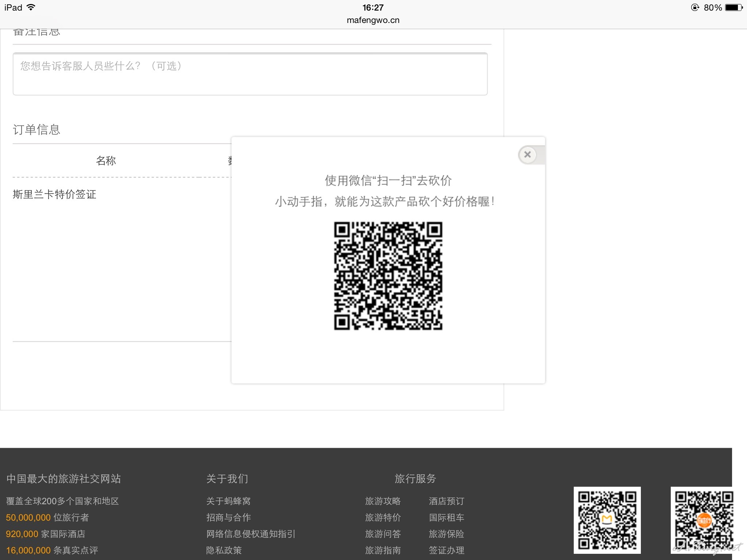Tap the 订单信息 section heading
747x560 pixels.
[x=36, y=129]
